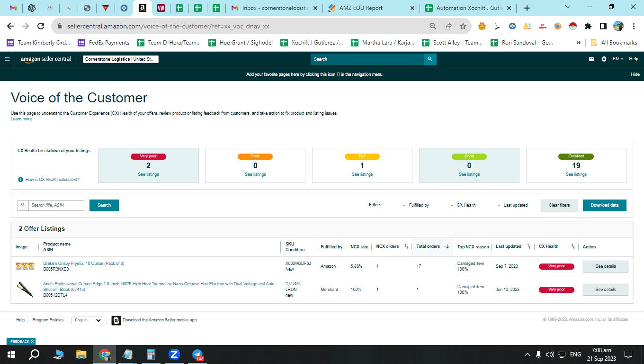Sort the table by Total orders

point(447,246)
